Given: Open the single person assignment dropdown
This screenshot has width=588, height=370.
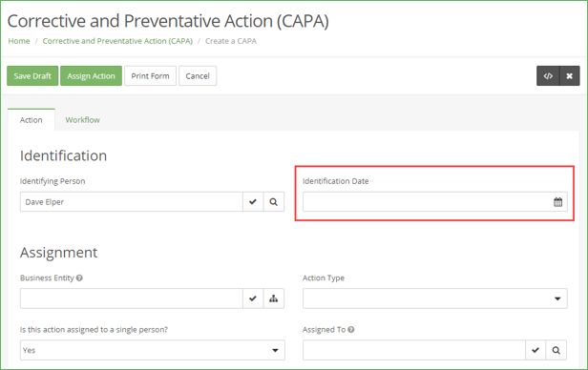Looking at the screenshot, I should [x=153, y=350].
